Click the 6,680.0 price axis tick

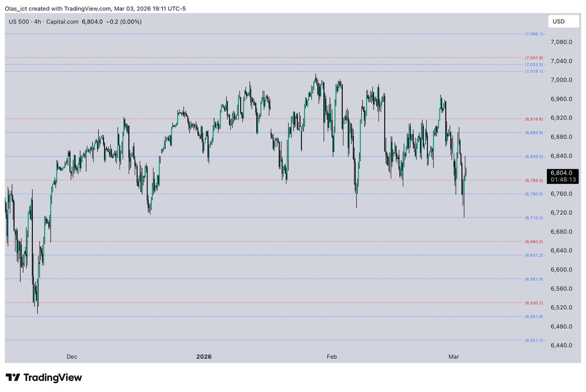coord(561,232)
